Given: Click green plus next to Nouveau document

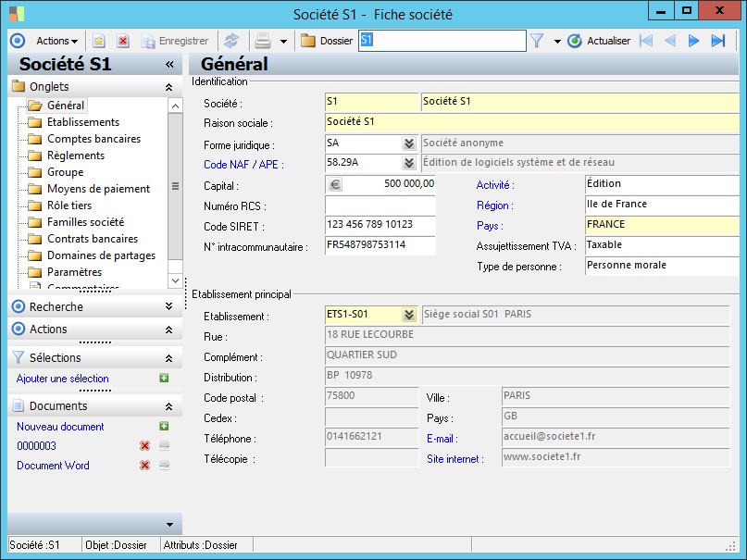Looking at the screenshot, I should [x=164, y=427].
